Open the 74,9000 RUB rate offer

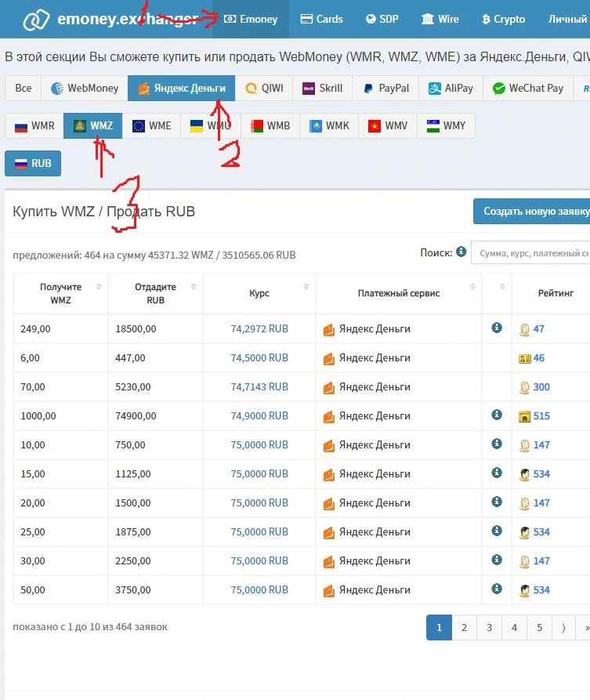click(x=259, y=416)
